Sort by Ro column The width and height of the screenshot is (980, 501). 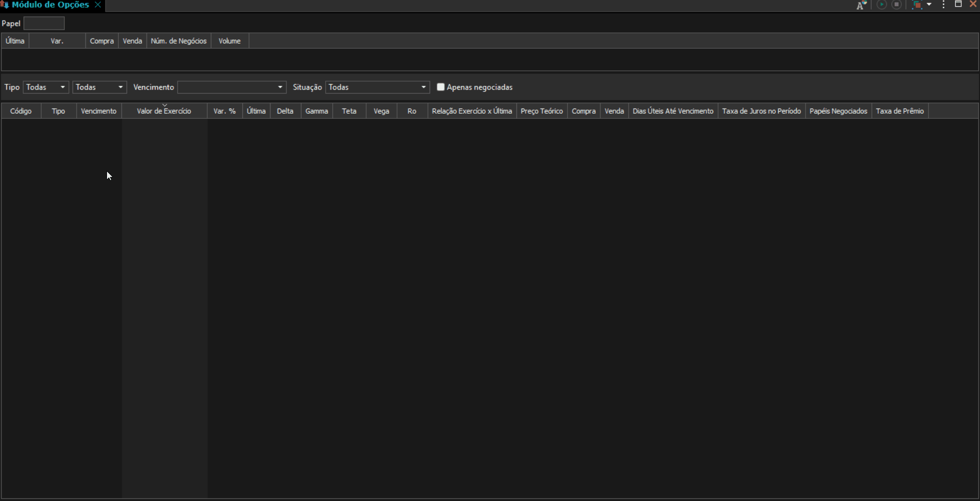(412, 111)
